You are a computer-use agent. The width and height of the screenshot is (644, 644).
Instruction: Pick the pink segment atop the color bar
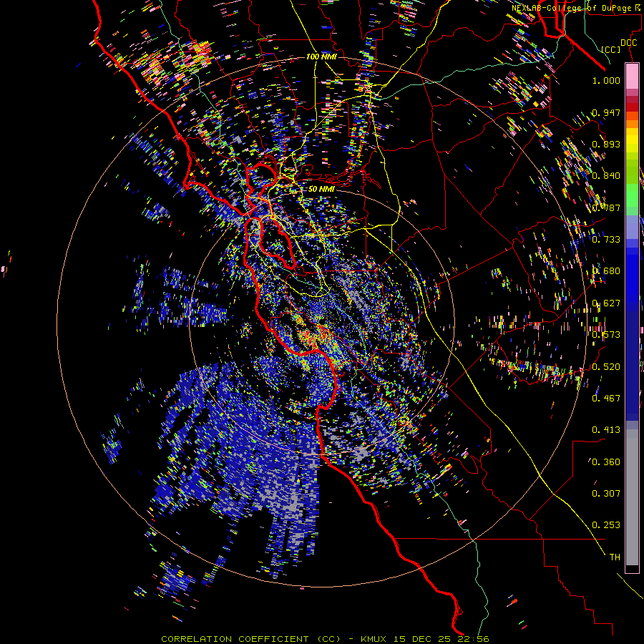coord(632,76)
